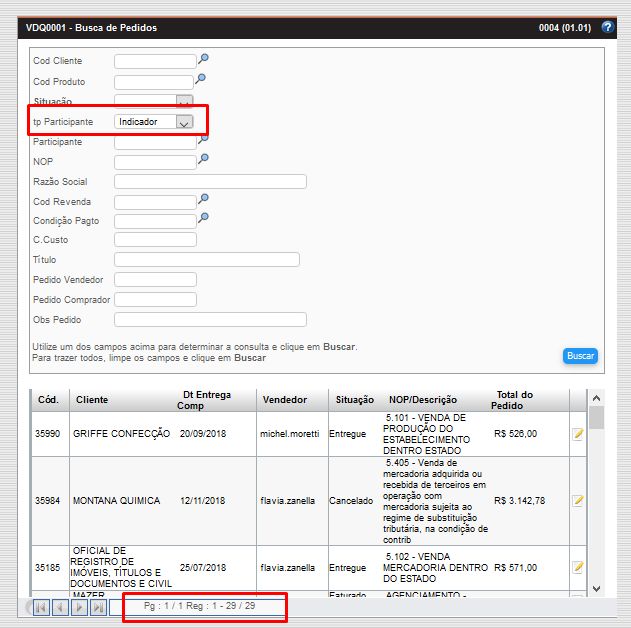
Task: Open edit icon for MONTANA QUIMICA order
Action: [x=577, y=500]
